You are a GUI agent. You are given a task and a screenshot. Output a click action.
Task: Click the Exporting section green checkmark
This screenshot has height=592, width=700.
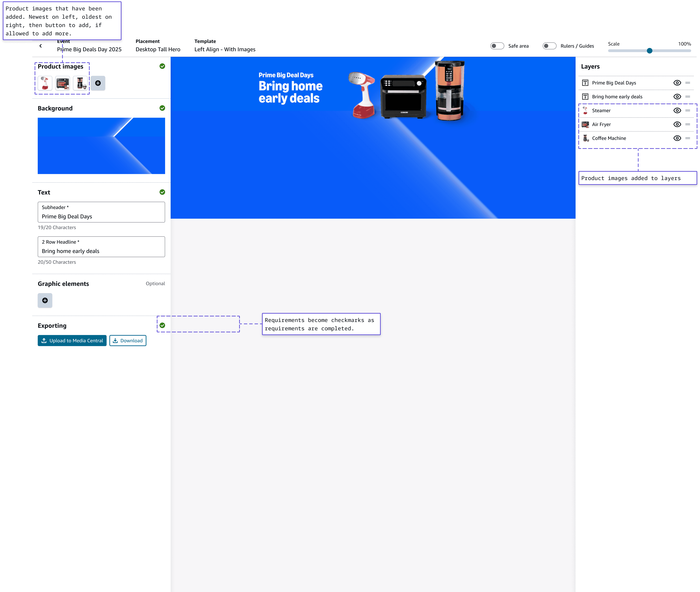(162, 325)
